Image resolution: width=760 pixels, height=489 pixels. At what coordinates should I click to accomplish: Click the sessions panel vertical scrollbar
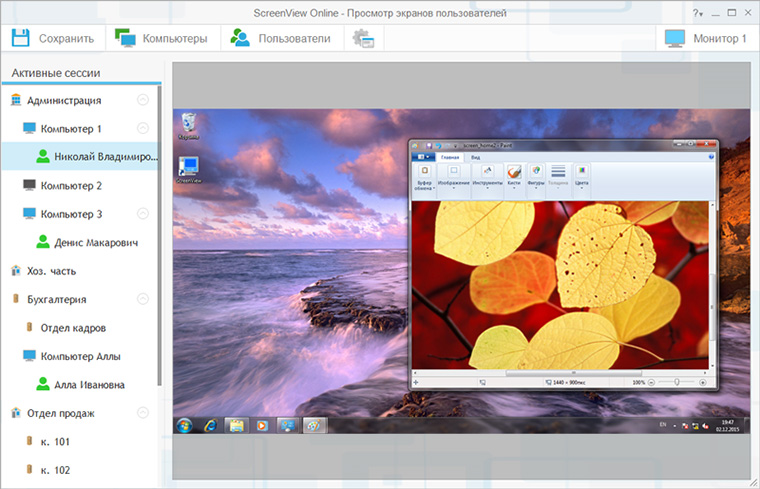click(x=159, y=235)
